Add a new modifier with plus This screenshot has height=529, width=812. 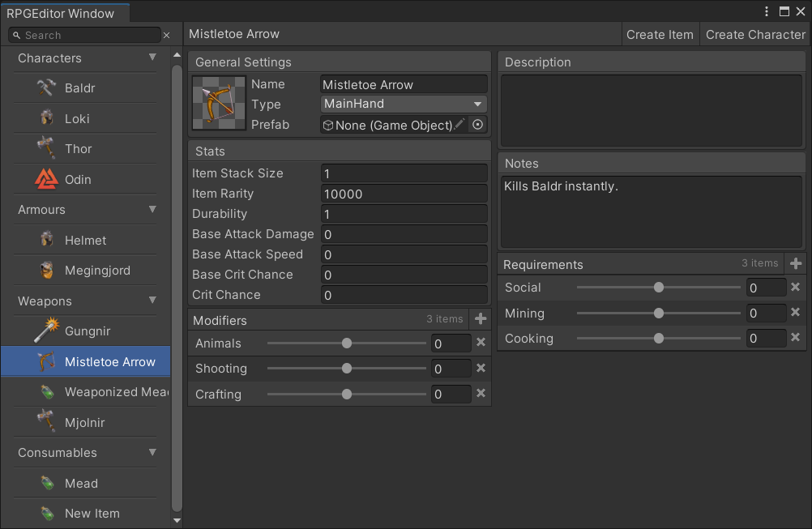[481, 319]
